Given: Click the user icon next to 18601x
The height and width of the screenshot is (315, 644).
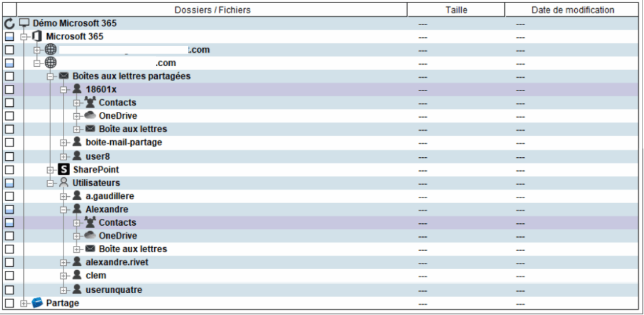Looking at the screenshot, I should (77, 89).
